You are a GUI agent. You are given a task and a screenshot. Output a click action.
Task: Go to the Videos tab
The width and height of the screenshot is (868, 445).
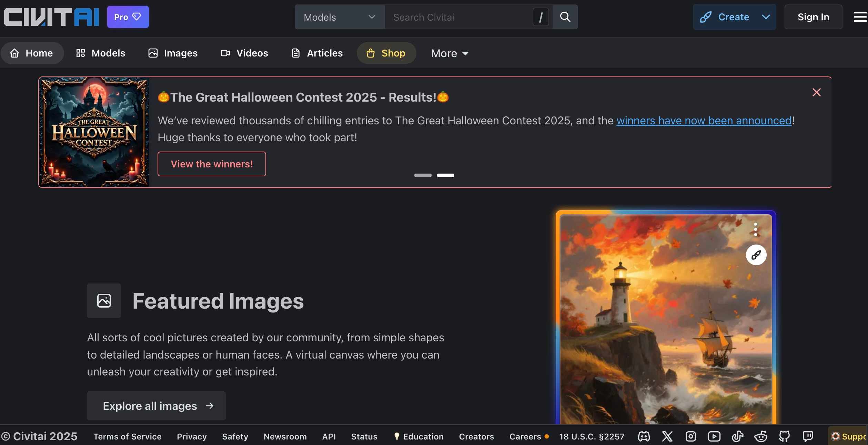(244, 53)
